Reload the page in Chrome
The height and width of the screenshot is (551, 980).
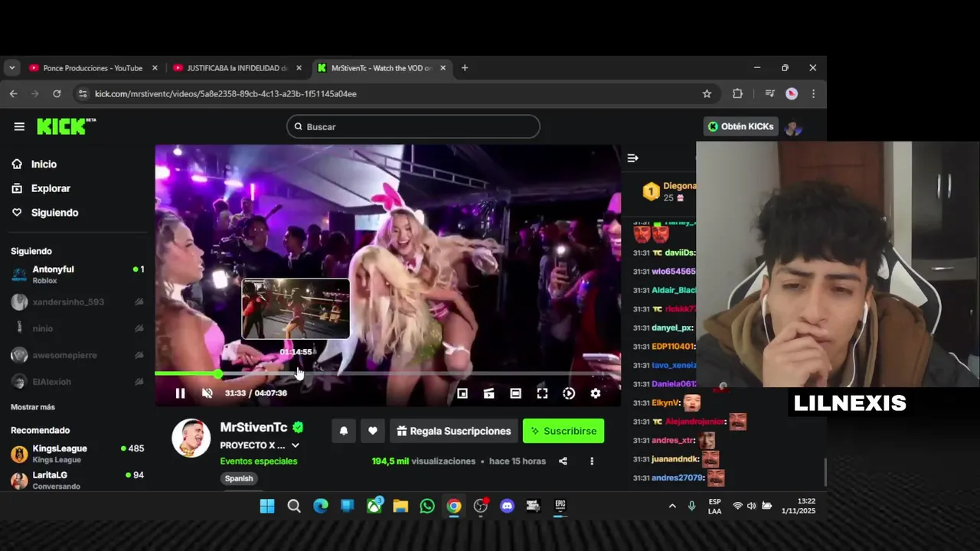pyautogui.click(x=57, y=93)
